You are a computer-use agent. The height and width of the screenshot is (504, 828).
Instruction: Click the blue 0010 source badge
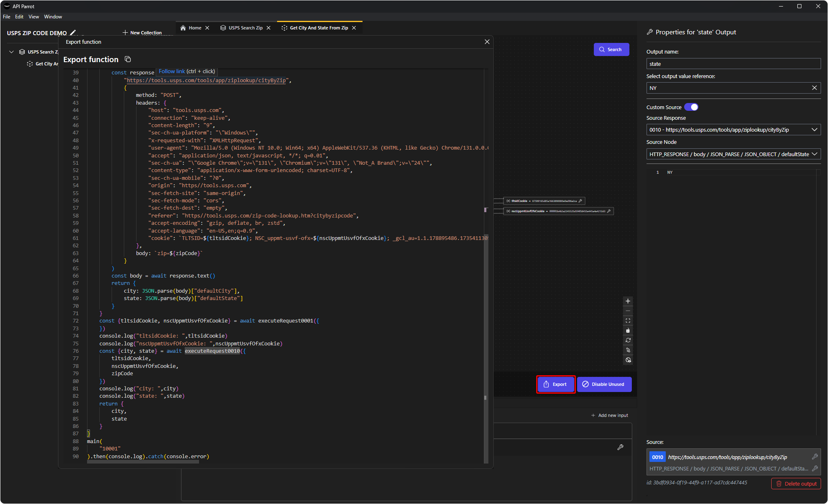tap(658, 457)
